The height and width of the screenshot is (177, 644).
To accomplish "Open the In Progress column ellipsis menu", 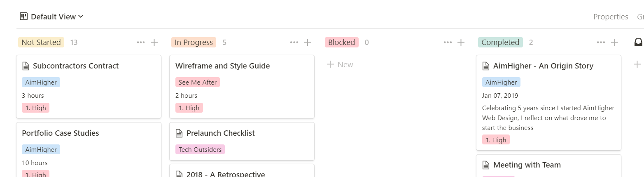I will coord(294,42).
